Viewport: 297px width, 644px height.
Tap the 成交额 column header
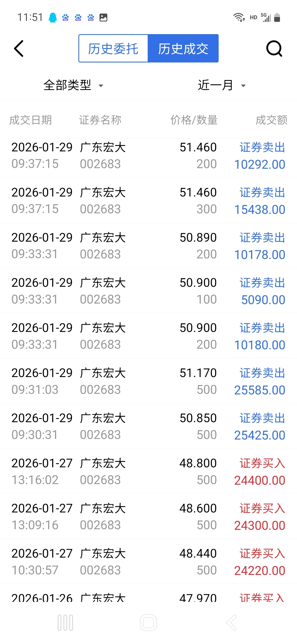coord(271,120)
